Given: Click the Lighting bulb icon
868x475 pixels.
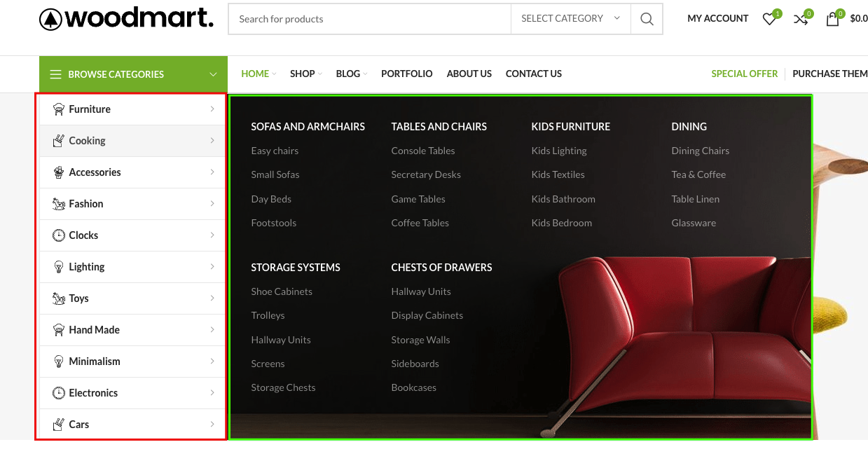Looking at the screenshot, I should click(59, 267).
